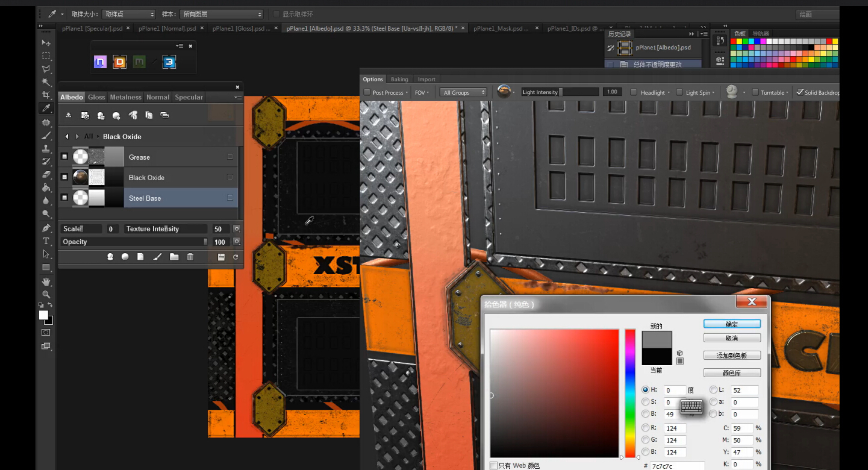The height and width of the screenshot is (470, 868).
Task: Select the Hand tool
Action: [x=46, y=281]
